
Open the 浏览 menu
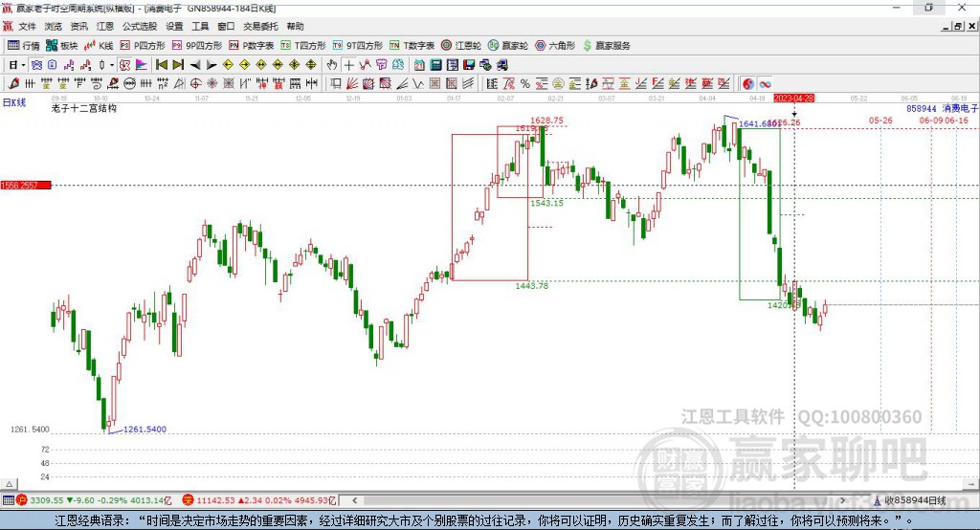[54, 26]
